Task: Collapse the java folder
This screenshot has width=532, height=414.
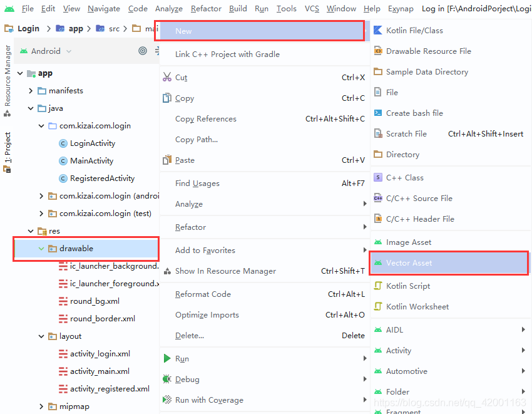Action: click(31, 108)
